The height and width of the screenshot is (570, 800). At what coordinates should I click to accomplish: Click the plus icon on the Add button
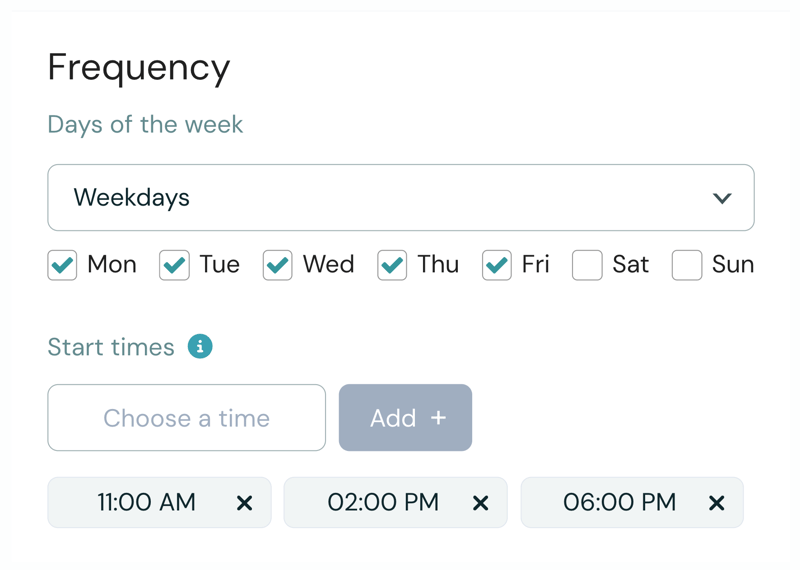click(x=438, y=418)
